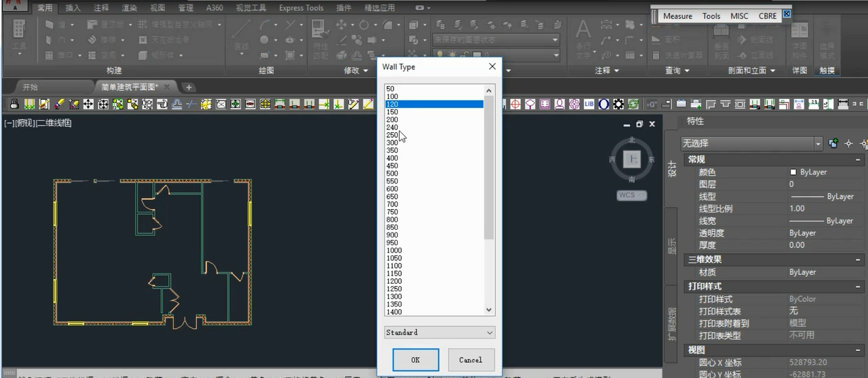Click the large text A annotation icon
The height and width of the screenshot is (378, 868).
[583, 29]
